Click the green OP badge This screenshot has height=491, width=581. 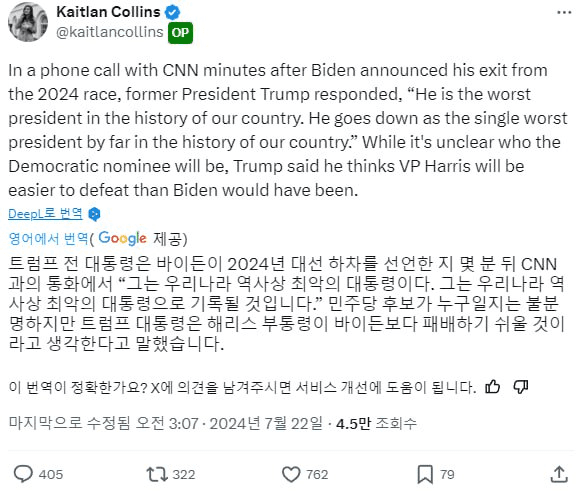180,33
